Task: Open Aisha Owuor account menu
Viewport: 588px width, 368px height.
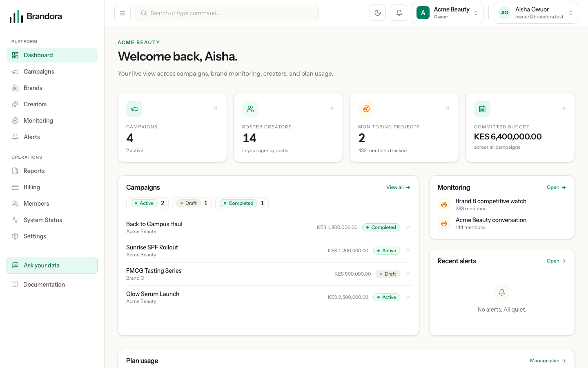Action: click(536, 13)
